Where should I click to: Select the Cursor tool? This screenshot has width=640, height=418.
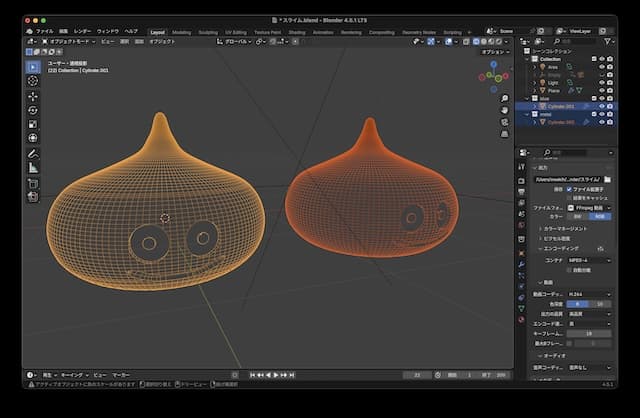tap(33, 81)
